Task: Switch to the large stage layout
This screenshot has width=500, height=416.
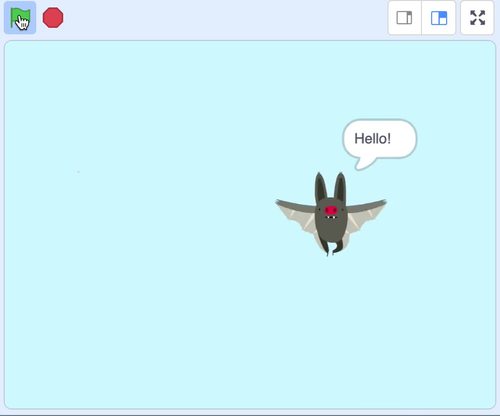Action: pos(439,18)
